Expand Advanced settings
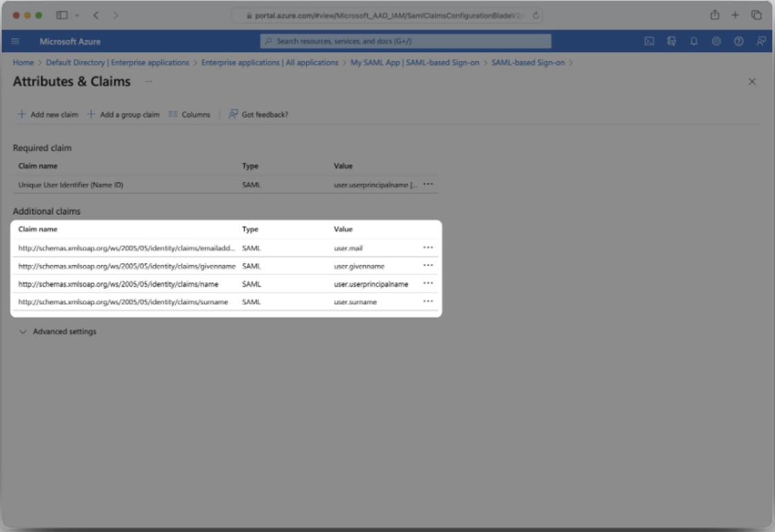 (x=57, y=331)
